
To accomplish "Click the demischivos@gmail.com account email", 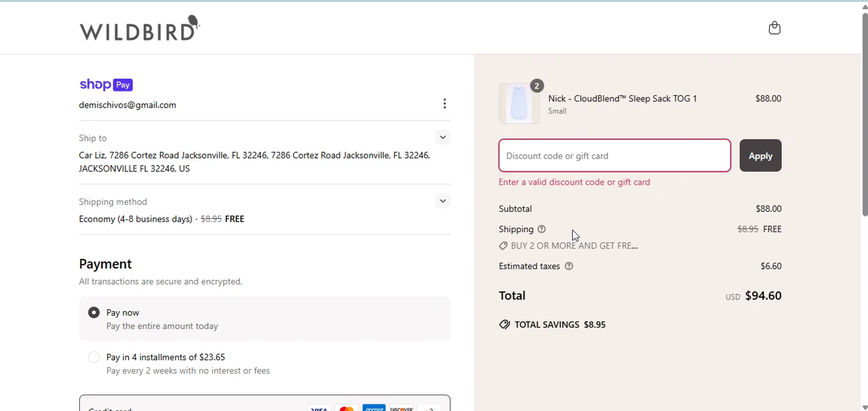I will (127, 105).
